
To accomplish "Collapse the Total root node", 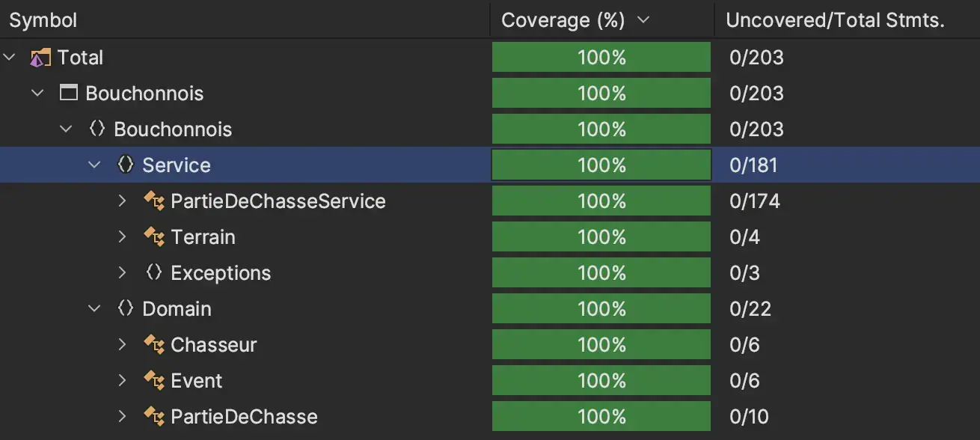I will [10, 58].
